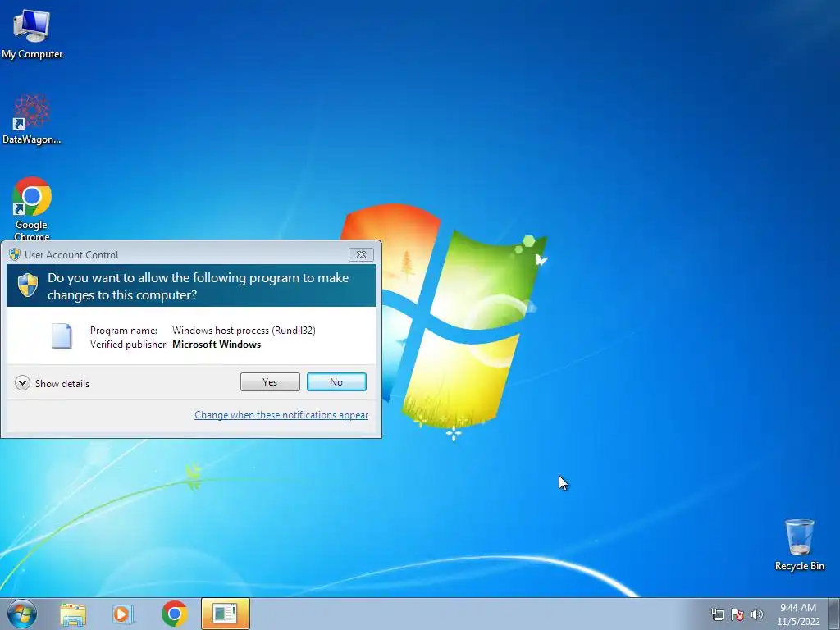Click Yes to allow the program
The image size is (840, 630).
tap(270, 382)
